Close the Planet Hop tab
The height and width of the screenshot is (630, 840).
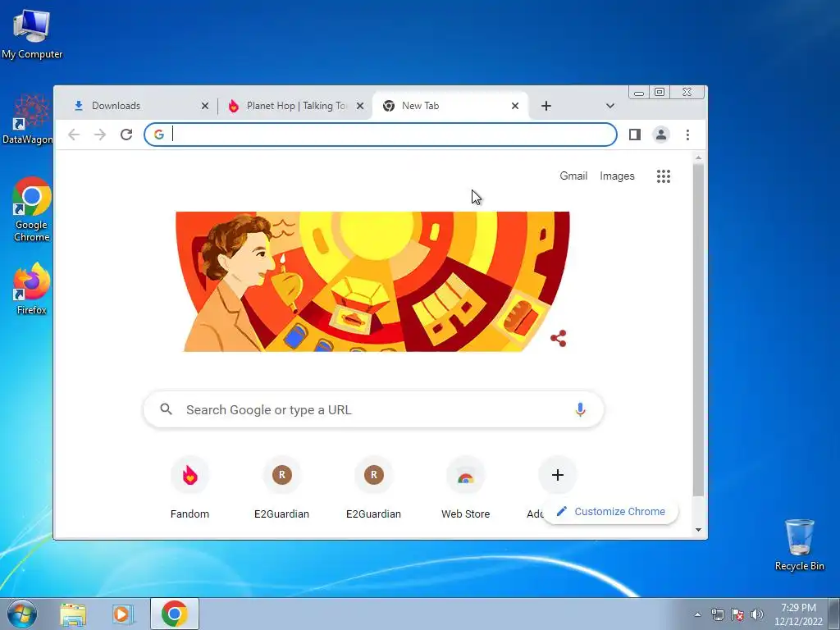[360, 106]
